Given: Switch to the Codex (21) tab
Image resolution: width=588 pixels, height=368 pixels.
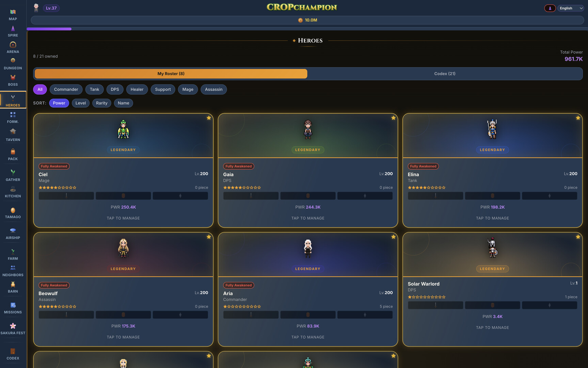Looking at the screenshot, I should [444, 74].
